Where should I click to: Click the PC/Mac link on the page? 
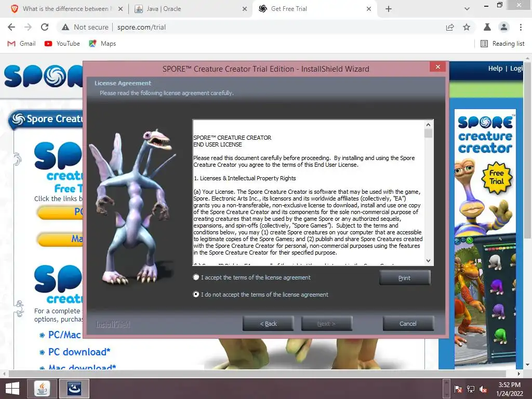click(64, 335)
